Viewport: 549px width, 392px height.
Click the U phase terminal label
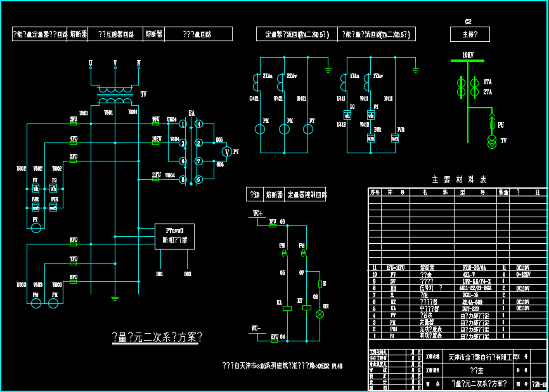pos(91,63)
